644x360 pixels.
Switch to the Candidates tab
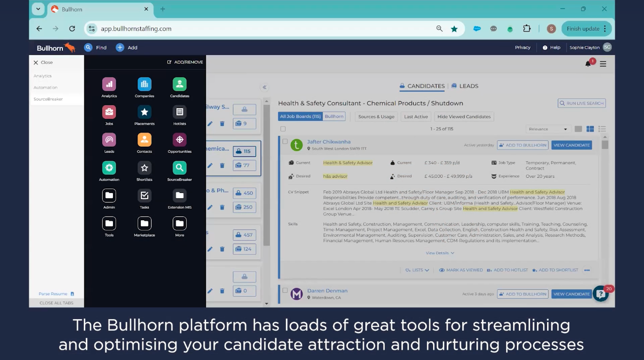tap(422, 86)
